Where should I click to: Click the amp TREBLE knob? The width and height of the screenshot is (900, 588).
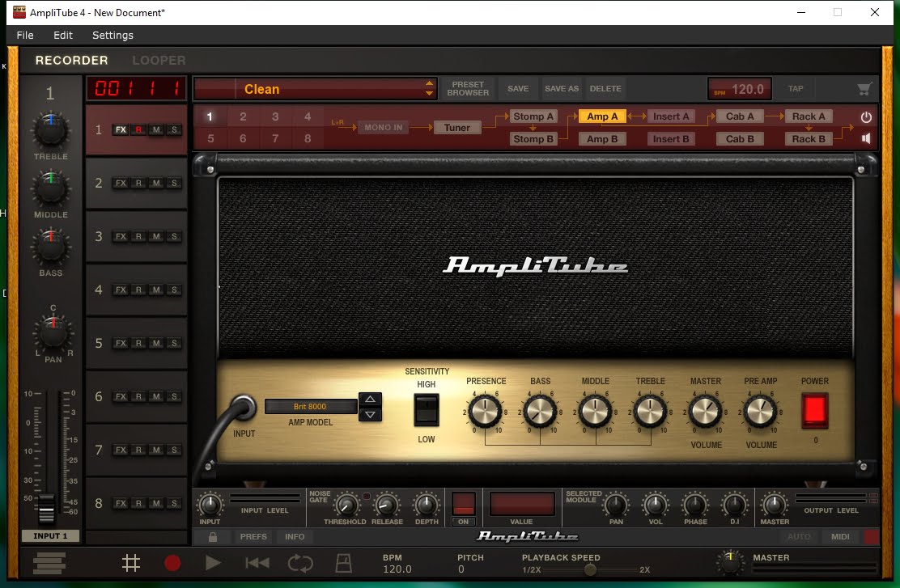click(651, 411)
